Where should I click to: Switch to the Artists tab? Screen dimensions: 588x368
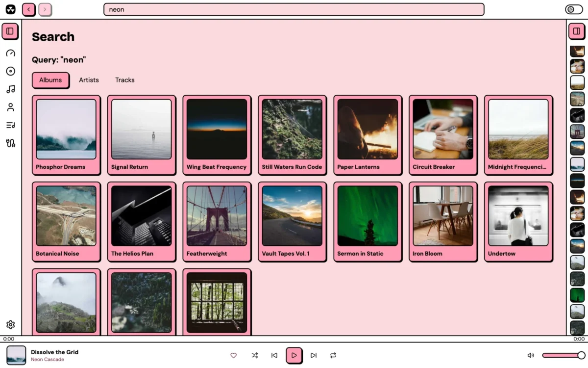pos(89,80)
